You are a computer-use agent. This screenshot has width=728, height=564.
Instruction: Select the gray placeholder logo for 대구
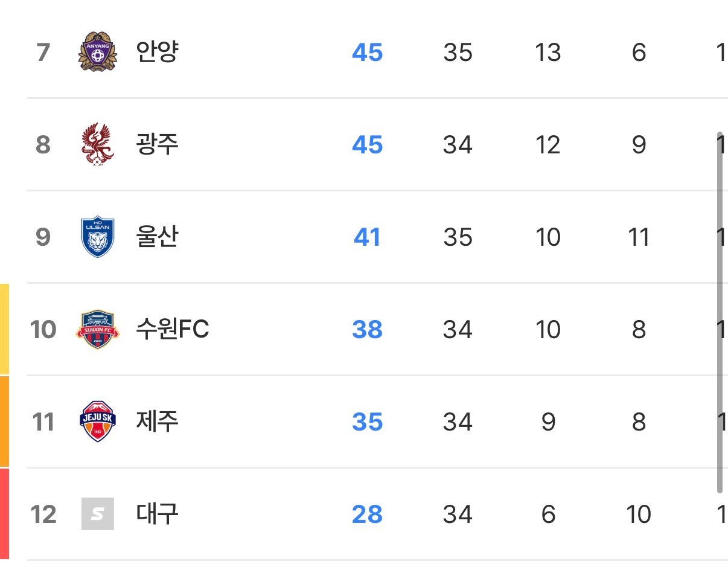(x=97, y=514)
